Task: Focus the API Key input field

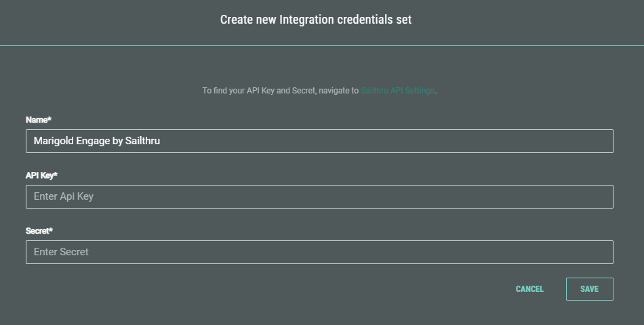Action: pos(319,196)
